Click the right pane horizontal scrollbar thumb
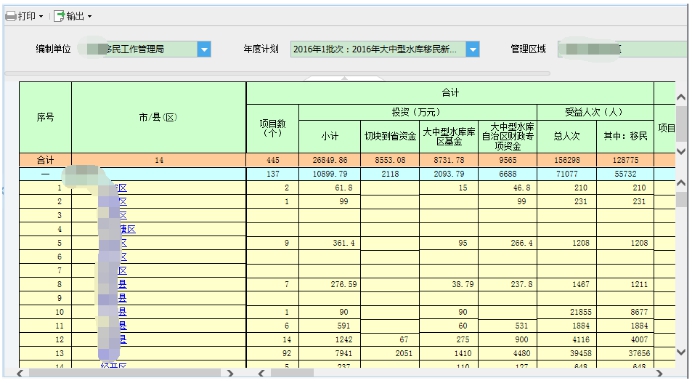This screenshot has height=383, width=693. click(x=293, y=373)
